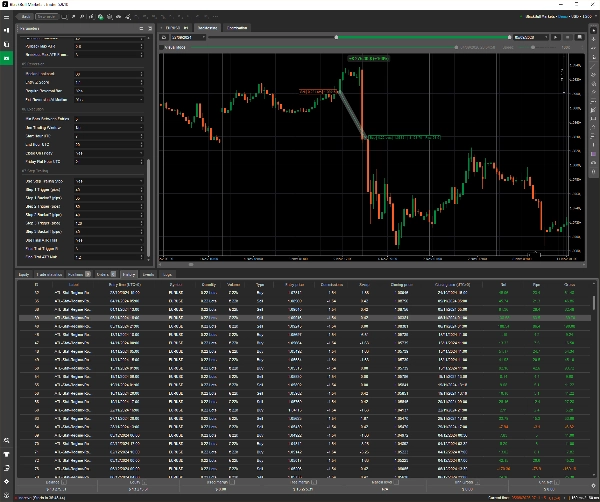Switch to the Optimization tab
This screenshot has width=600, height=502.
(237, 28)
